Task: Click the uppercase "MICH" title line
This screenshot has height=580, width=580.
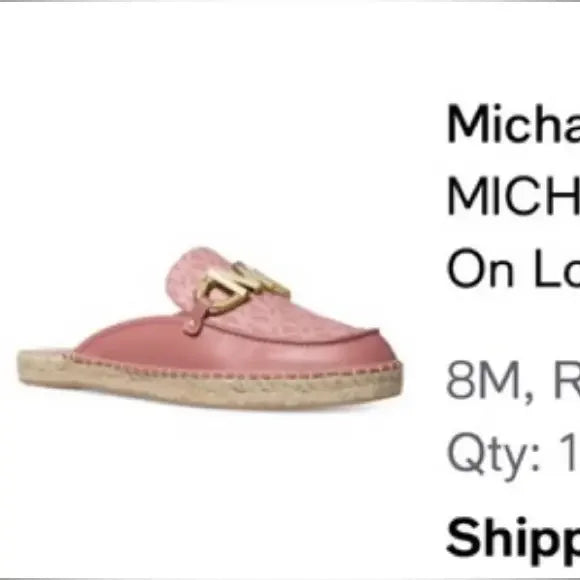Action: pos(513,195)
